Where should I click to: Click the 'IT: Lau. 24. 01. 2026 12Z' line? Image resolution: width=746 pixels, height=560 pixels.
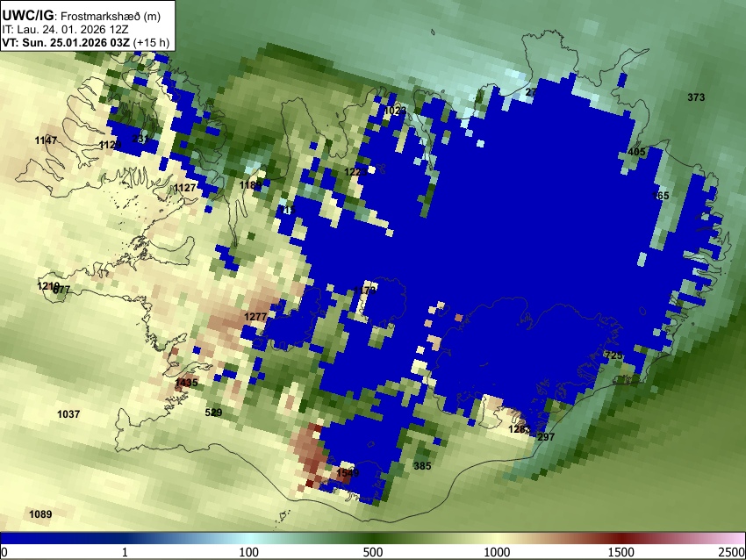coord(65,30)
